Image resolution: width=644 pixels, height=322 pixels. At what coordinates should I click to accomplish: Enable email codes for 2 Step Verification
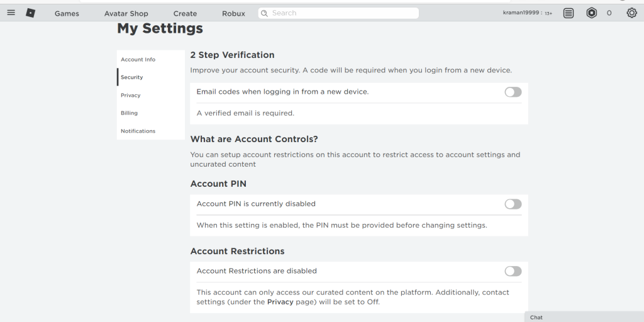click(513, 92)
